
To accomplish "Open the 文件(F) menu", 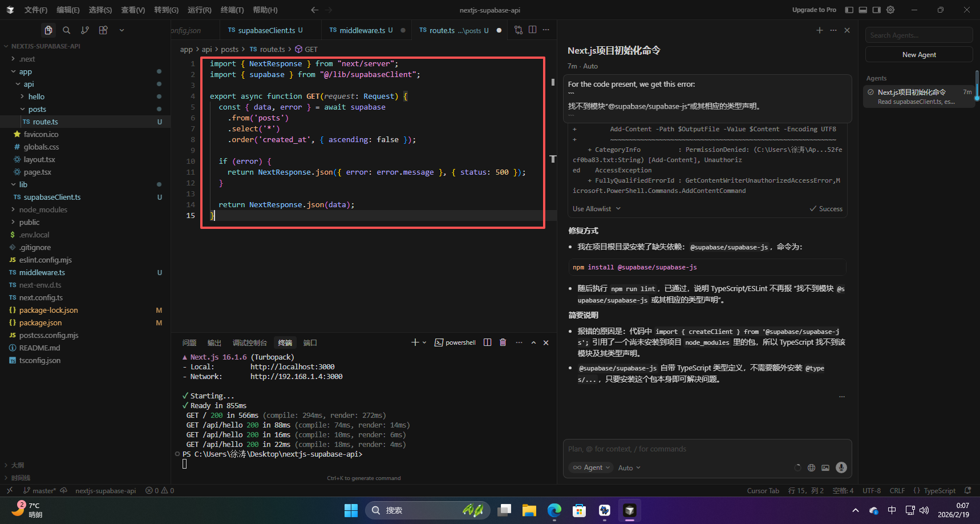I will [x=36, y=10].
